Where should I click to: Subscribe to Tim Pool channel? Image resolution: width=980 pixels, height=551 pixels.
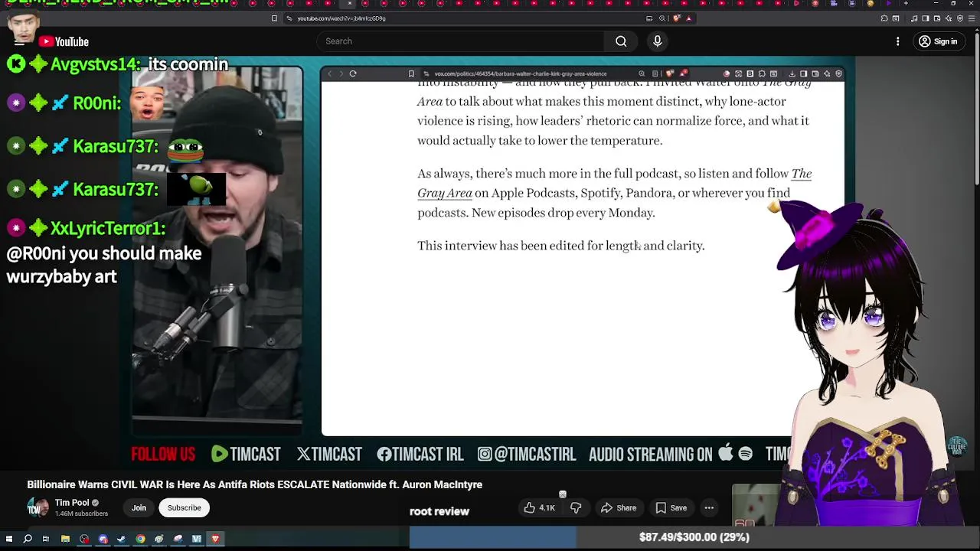(184, 507)
